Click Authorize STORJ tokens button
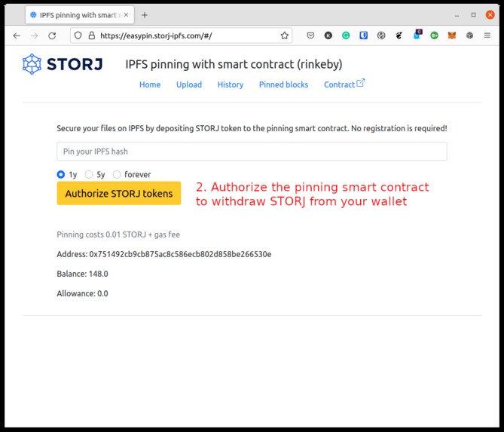This screenshot has width=504, height=432. [119, 193]
